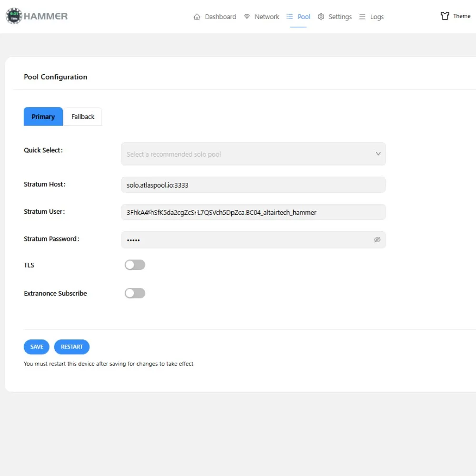
Task: Click the Dashboard home icon
Action: tap(197, 17)
